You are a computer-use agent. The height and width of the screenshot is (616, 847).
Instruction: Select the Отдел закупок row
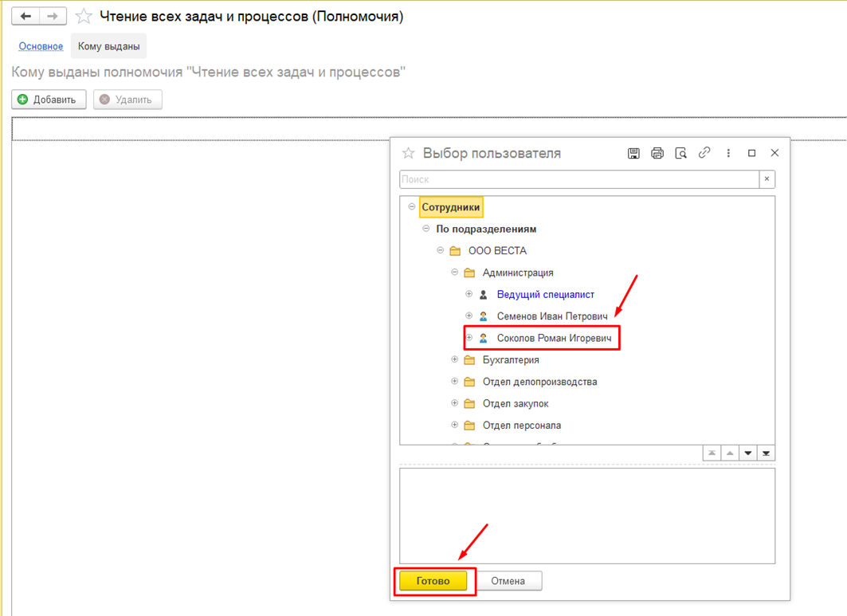516,404
